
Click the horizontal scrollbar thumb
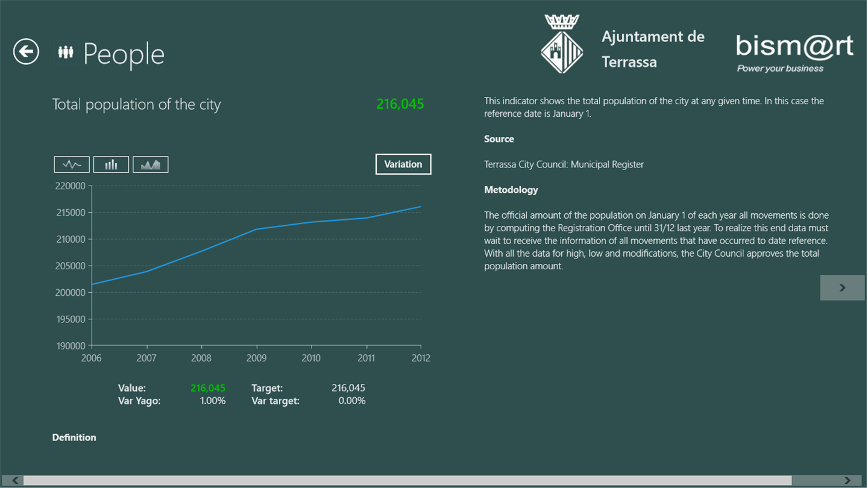tap(407, 480)
